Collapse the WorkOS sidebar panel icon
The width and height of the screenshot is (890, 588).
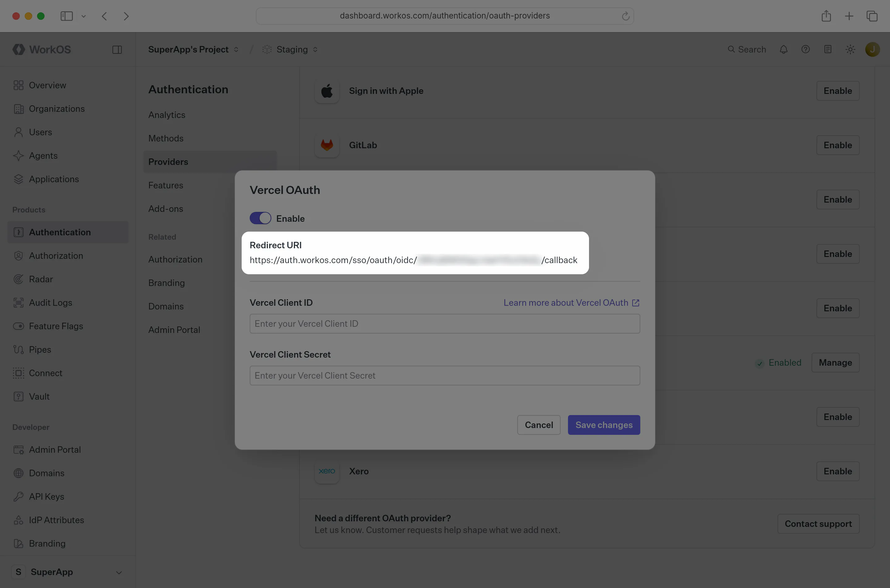(x=117, y=49)
